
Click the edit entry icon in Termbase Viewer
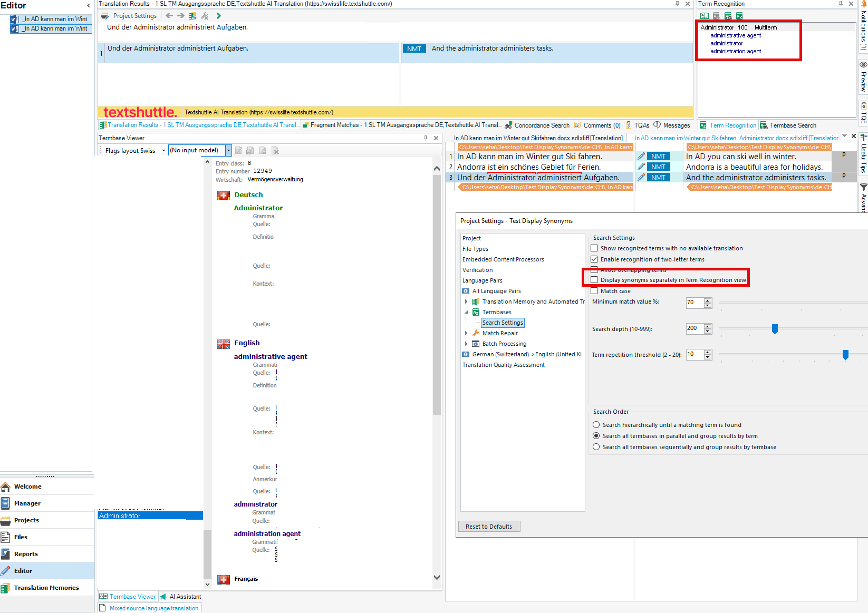tap(238, 151)
